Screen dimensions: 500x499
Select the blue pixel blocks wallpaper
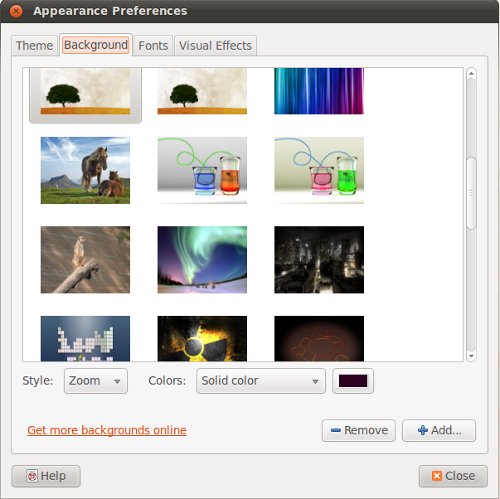pos(85,339)
